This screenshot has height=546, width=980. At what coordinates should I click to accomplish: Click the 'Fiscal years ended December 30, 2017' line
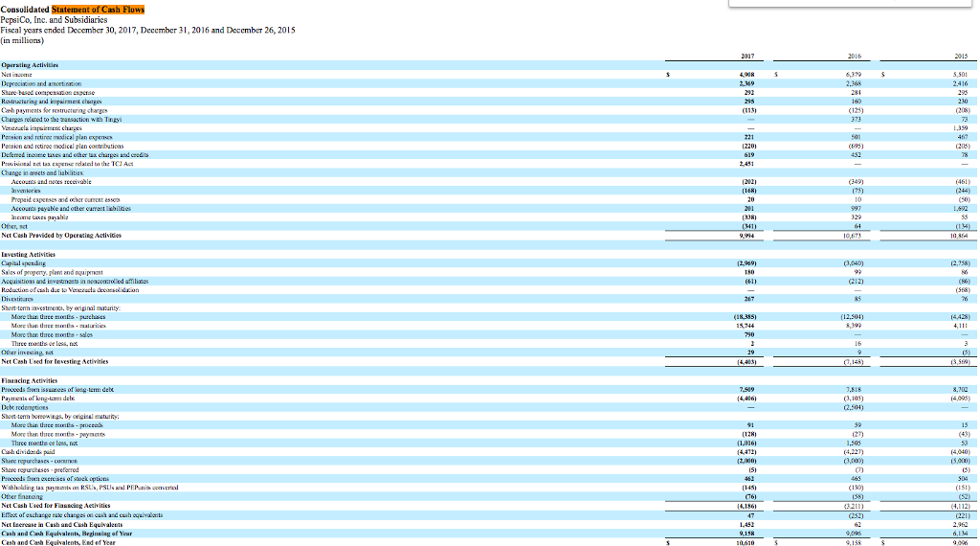click(x=147, y=30)
